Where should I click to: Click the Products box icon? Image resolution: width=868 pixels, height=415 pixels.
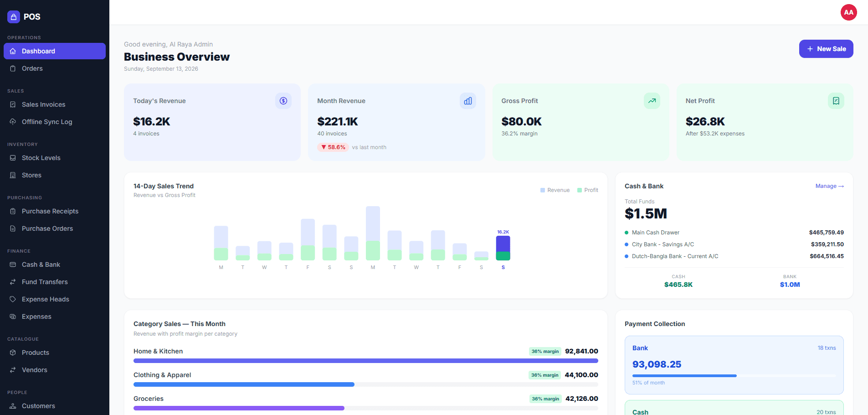pos(13,353)
